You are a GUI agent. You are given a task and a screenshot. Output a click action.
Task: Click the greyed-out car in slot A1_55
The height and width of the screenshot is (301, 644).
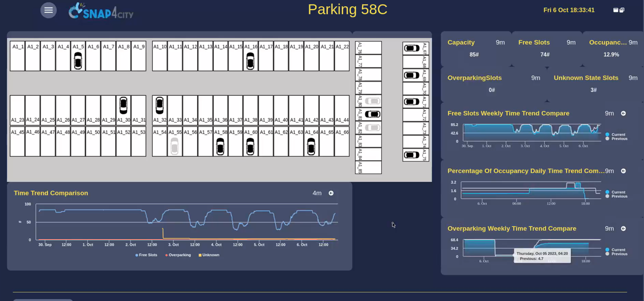tap(174, 146)
